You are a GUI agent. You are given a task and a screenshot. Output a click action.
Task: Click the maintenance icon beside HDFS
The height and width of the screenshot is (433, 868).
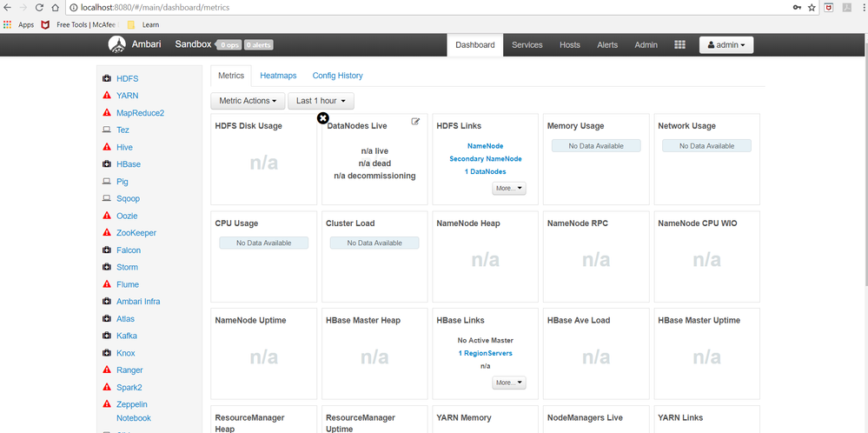[x=107, y=78]
